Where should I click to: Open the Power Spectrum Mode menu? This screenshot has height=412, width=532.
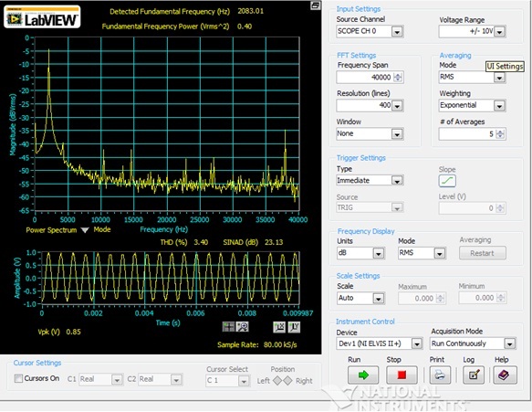click(x=85, y=230)
